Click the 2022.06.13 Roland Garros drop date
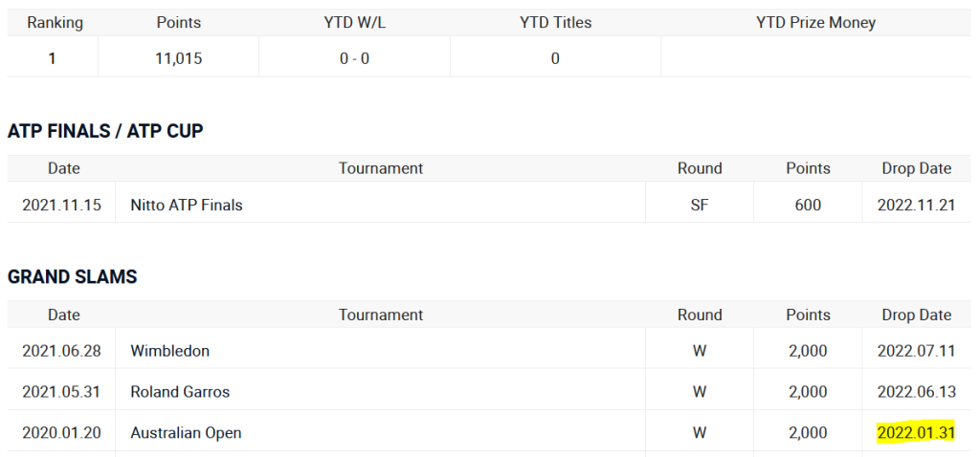Image resolution: width=980 pixels, height=457 pixels. click(x=916, y=392)
